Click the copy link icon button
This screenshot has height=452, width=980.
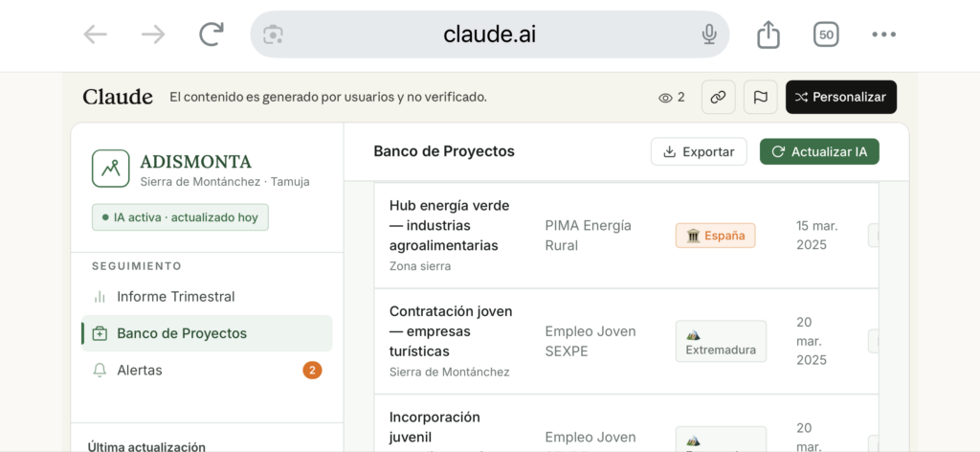tap(719, 97)
